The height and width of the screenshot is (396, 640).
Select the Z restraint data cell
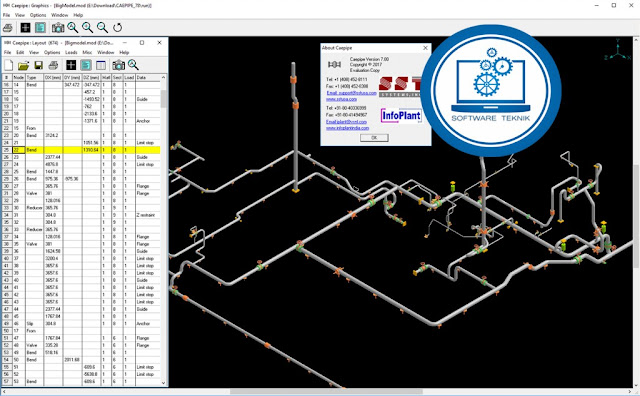point(148,215)
